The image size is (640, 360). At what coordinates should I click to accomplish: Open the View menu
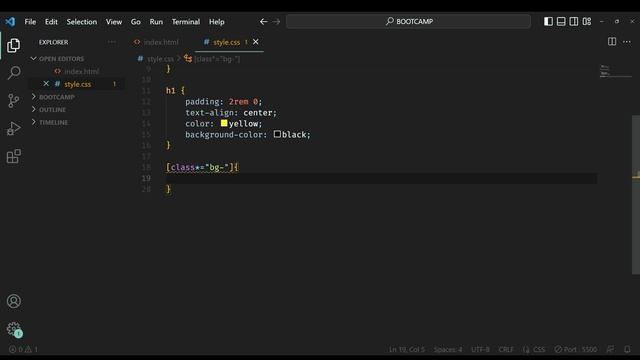tap(114, 22)
